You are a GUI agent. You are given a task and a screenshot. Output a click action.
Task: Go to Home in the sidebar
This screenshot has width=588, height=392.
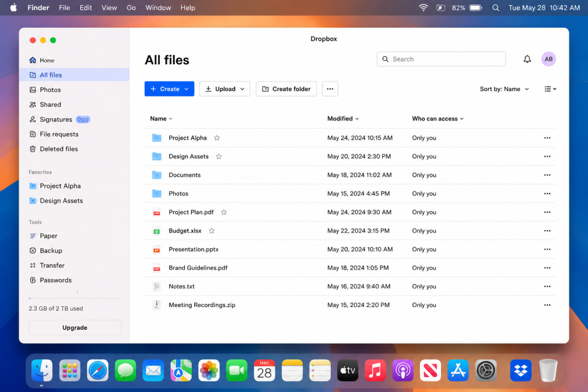pyautogui.click(x=74, y=60)
